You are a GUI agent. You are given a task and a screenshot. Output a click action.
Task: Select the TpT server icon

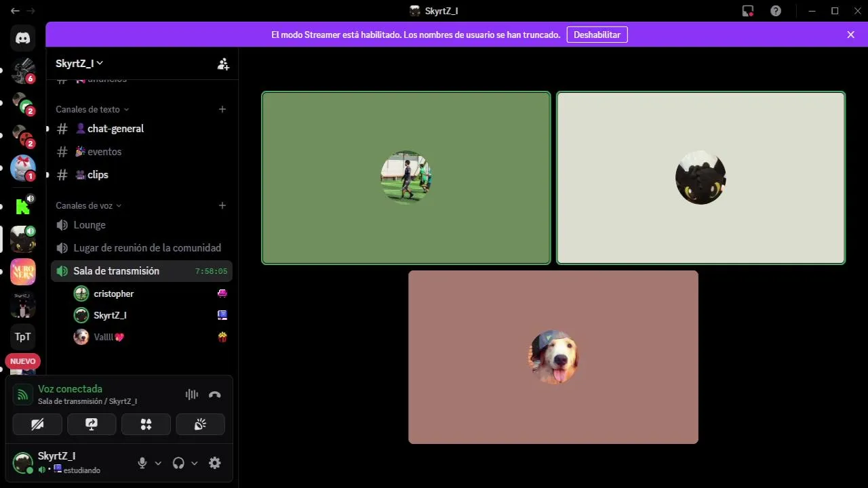tap(23, 336)
